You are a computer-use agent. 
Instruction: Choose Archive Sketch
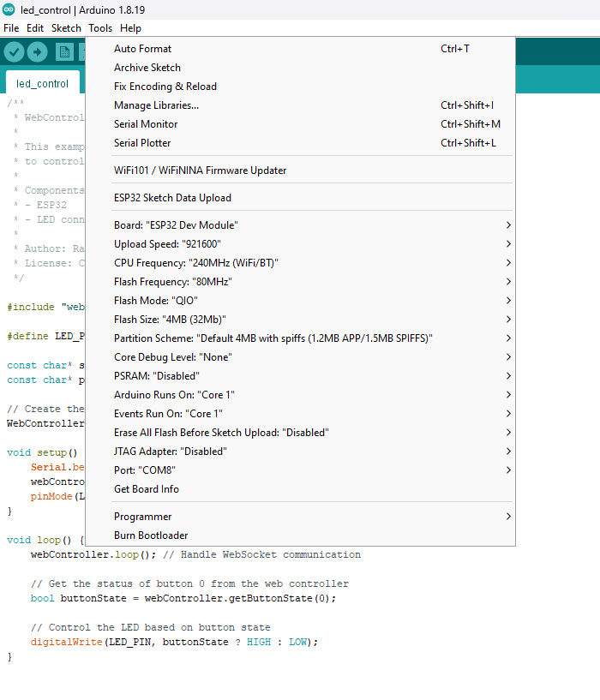[x=300, y=68]
